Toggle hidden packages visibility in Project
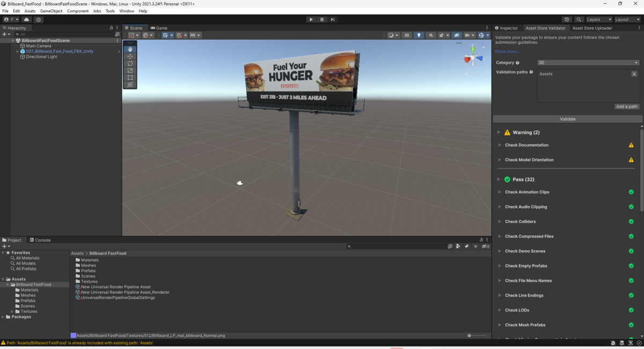 coord(485,246)
